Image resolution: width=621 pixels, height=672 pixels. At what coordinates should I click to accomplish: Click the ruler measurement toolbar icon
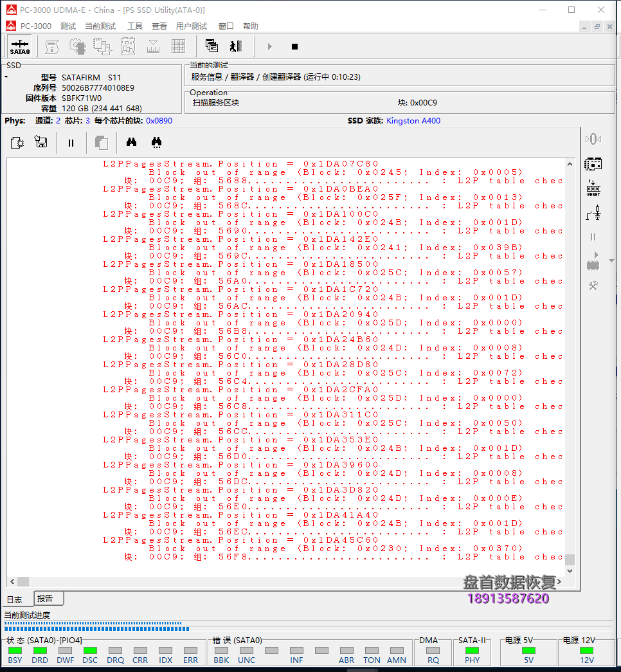[x=153, y=46]
